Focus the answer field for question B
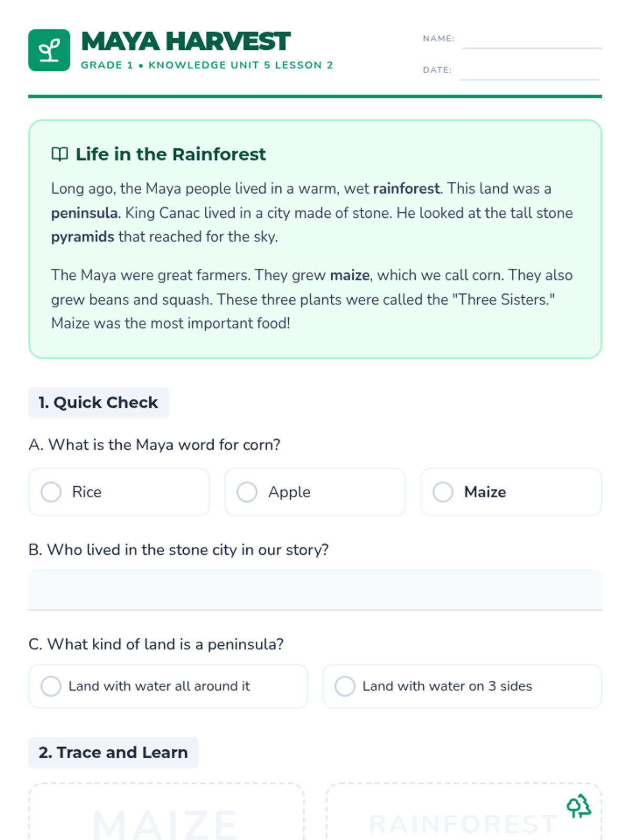630x840 pixels. point(315,590)
